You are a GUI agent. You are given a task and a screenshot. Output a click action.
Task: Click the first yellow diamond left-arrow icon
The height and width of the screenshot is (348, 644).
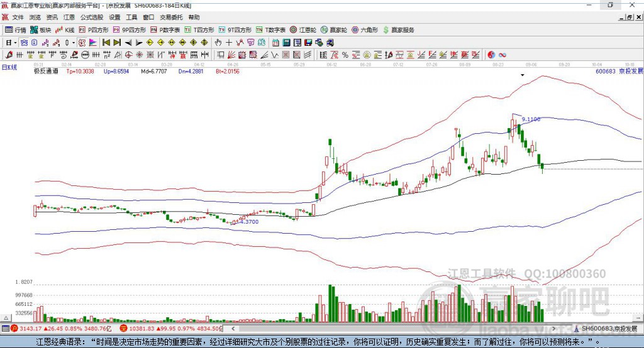pyautogui.click(x=150, y=43)
